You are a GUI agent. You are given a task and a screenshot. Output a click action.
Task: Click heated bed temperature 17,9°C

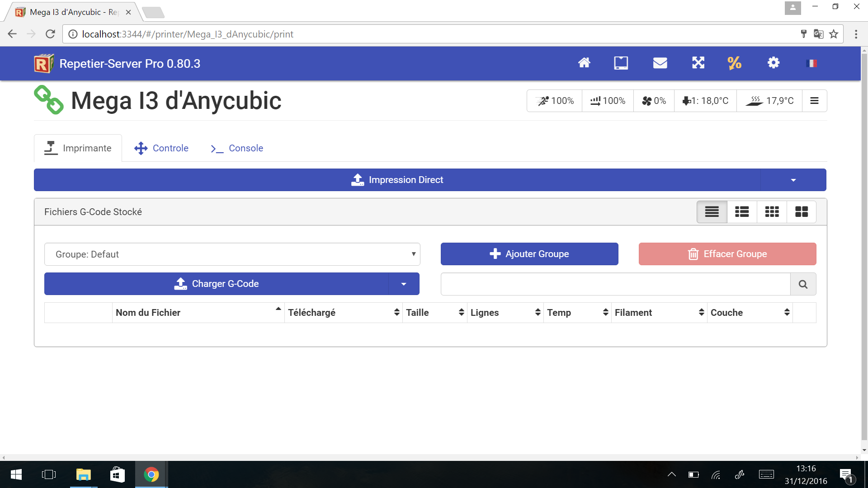click(769, 101)
